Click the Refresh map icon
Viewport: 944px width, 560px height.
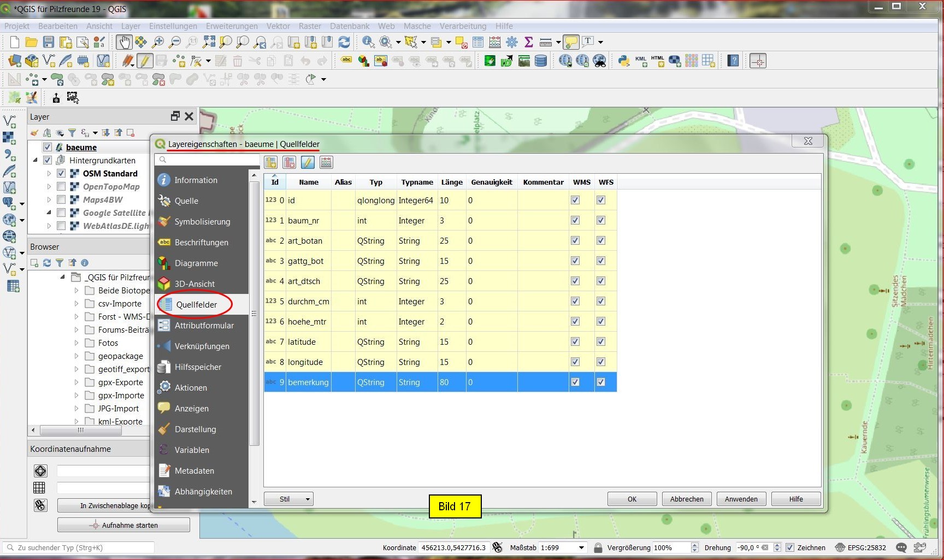(344, 42)
